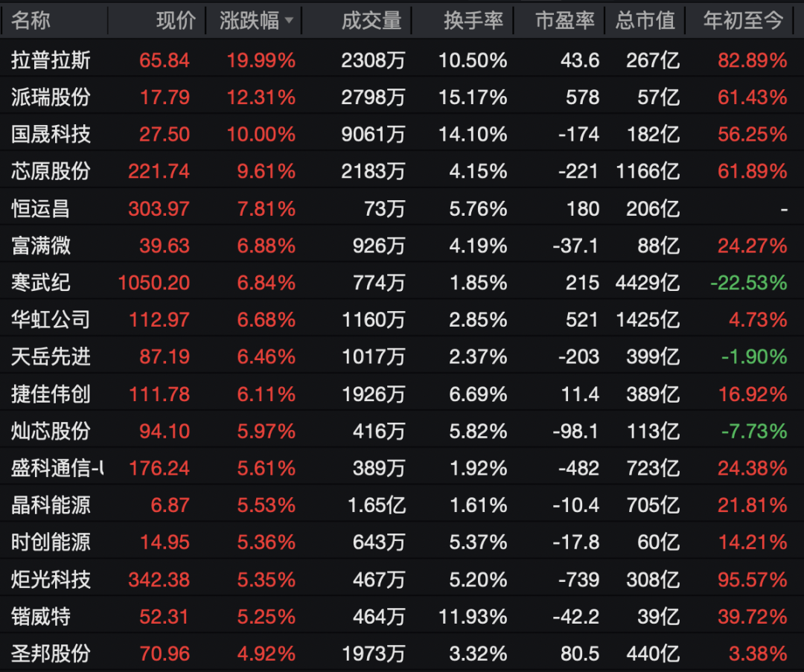
Task: Open 盛科通信-U stock details
Action: coord(51,468)
